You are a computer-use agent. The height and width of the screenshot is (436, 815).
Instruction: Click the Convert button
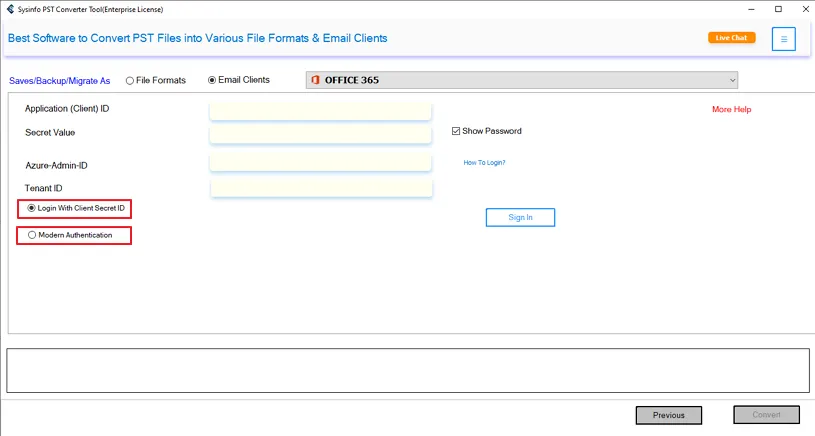click(766, 415)
